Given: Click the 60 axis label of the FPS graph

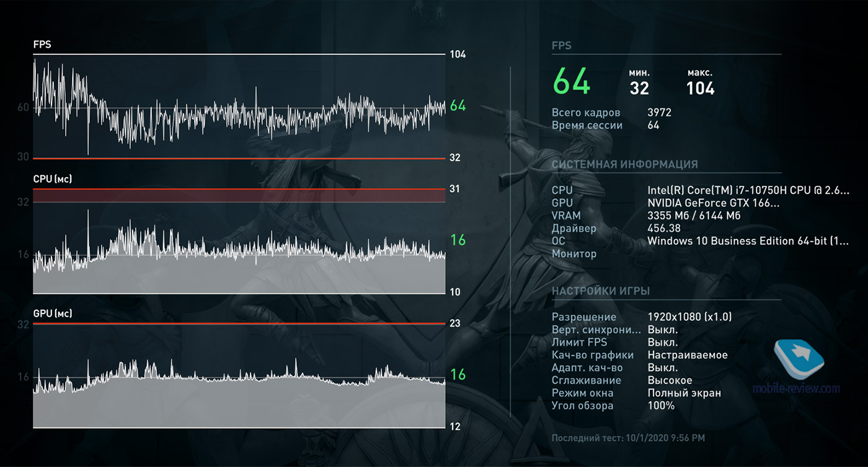Looking at the screenshot, I should [x=23, y=107].
